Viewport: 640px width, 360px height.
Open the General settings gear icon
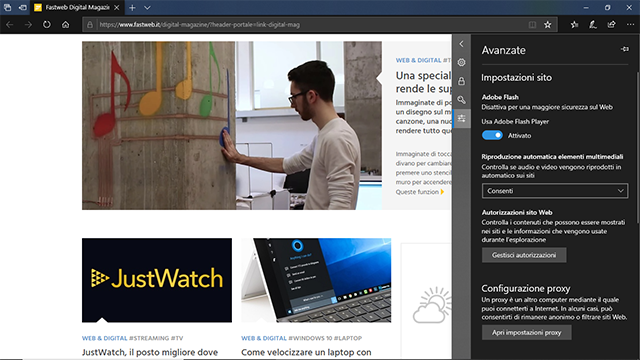coord(461,62)
